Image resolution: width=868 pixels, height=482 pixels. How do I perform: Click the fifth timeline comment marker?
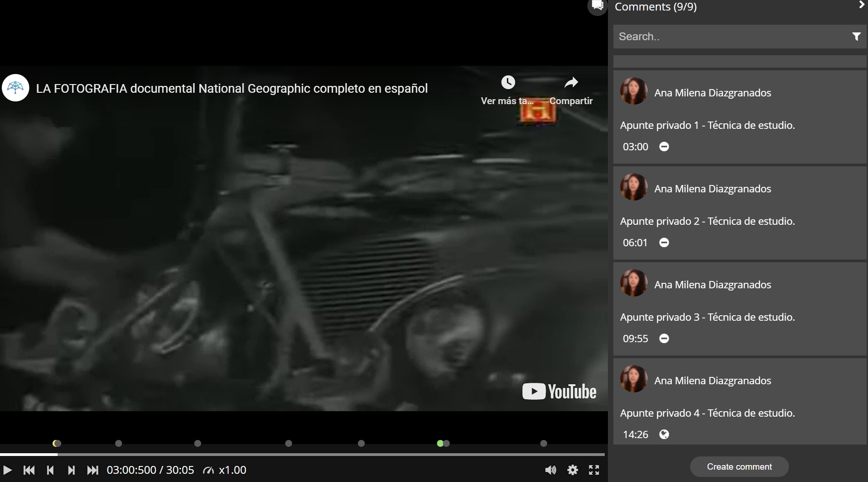tap(361, 443)
